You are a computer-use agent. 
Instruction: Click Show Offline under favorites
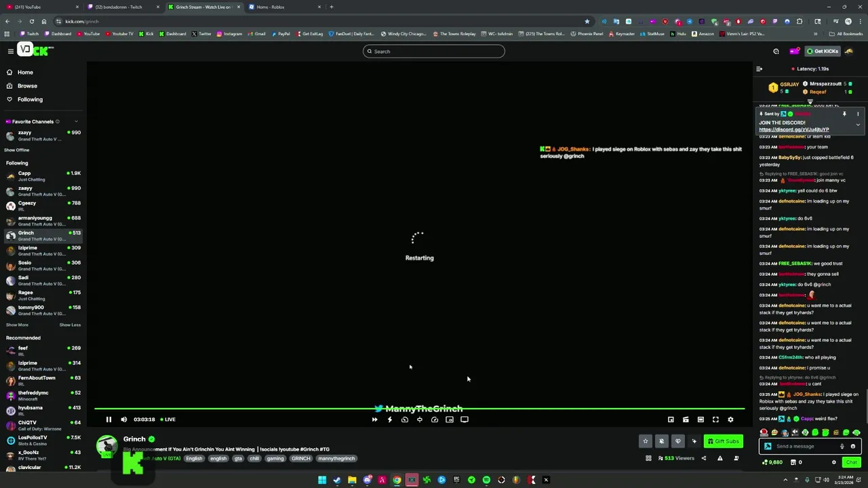(x=17, y=150)
